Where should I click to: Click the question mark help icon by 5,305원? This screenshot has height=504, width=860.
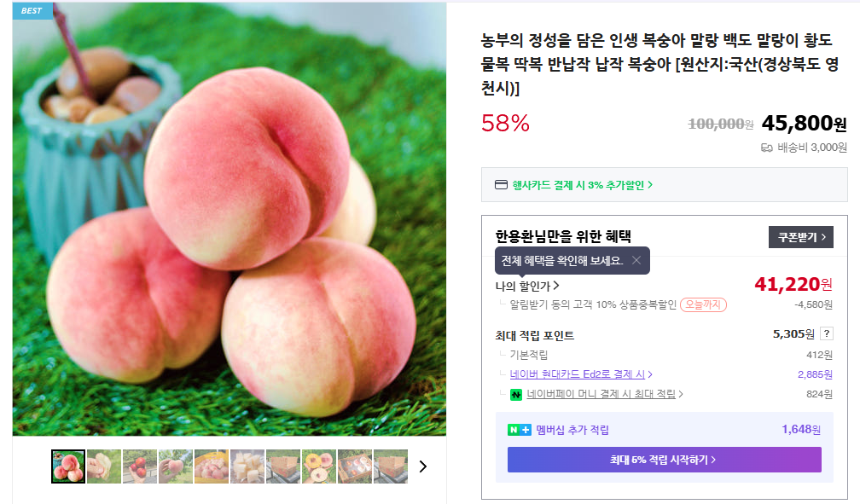tap(827, 333)
